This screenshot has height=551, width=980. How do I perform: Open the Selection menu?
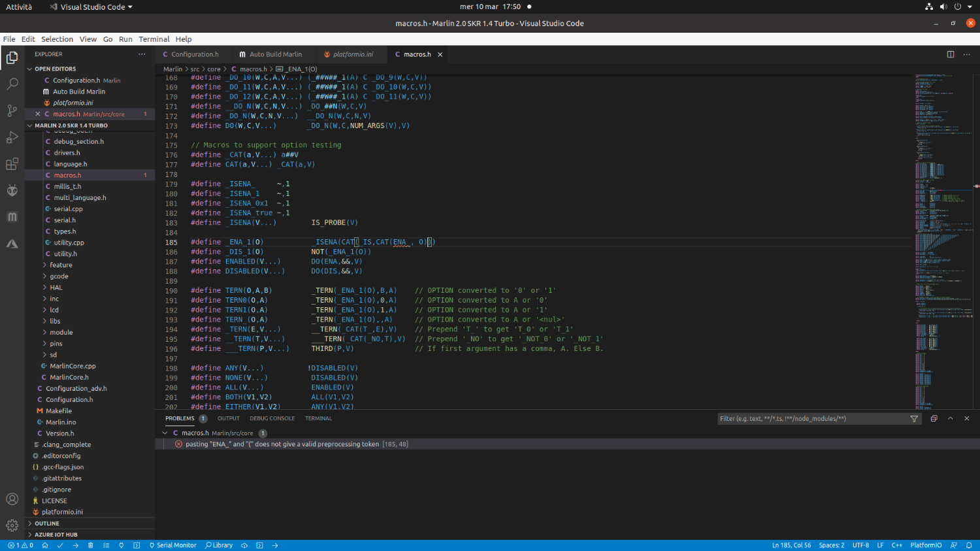[x=57, y=39]
